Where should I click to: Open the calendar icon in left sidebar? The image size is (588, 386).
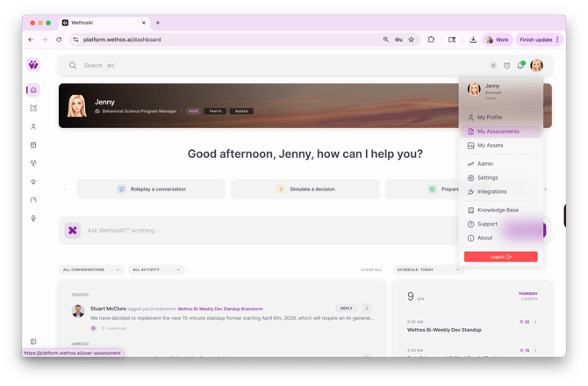click(x=33, y=145)
